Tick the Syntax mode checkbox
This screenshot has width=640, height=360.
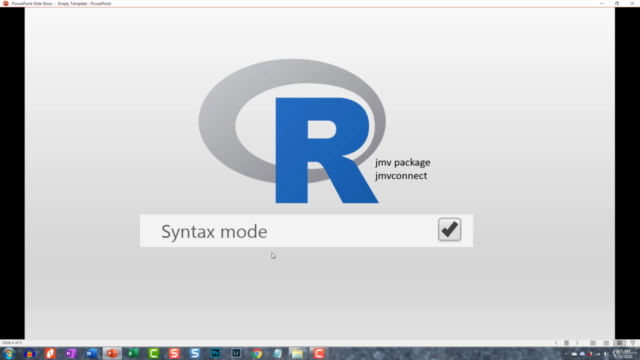click(449, 229)
